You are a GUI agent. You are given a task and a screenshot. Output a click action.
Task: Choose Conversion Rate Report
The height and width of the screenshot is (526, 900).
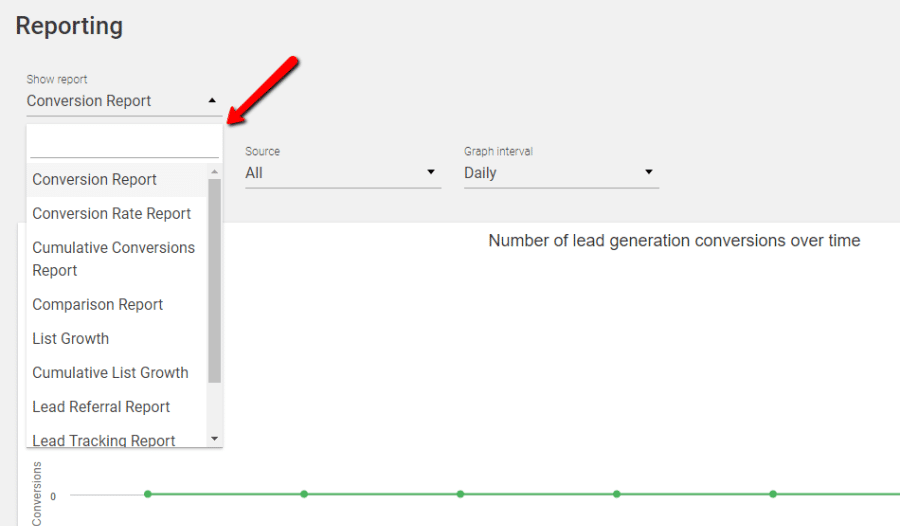[117, 214]
